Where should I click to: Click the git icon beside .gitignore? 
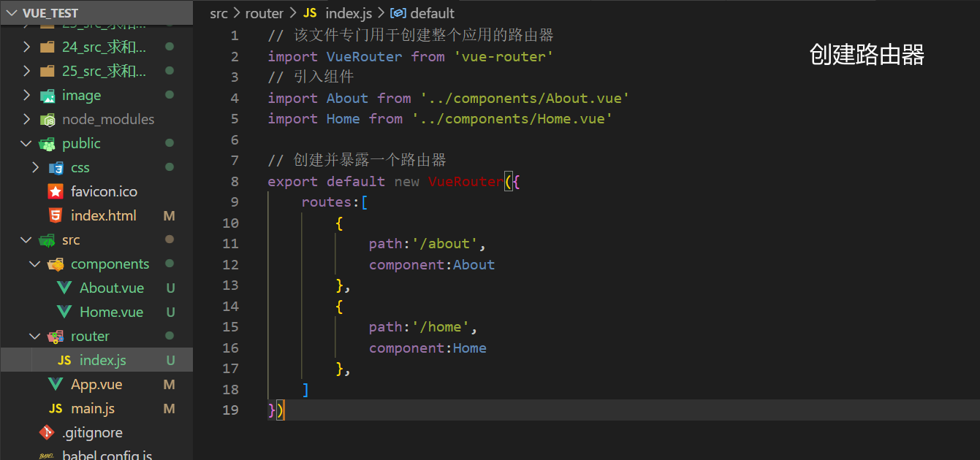click(x=47, y=432)
